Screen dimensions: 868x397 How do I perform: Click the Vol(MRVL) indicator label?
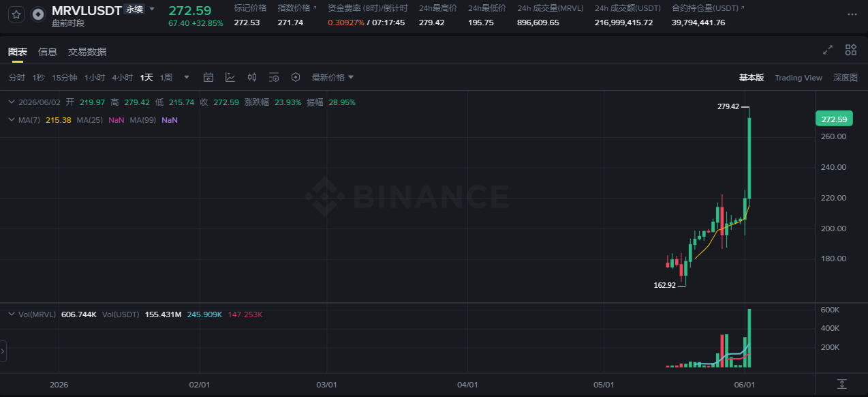point(37,314)
